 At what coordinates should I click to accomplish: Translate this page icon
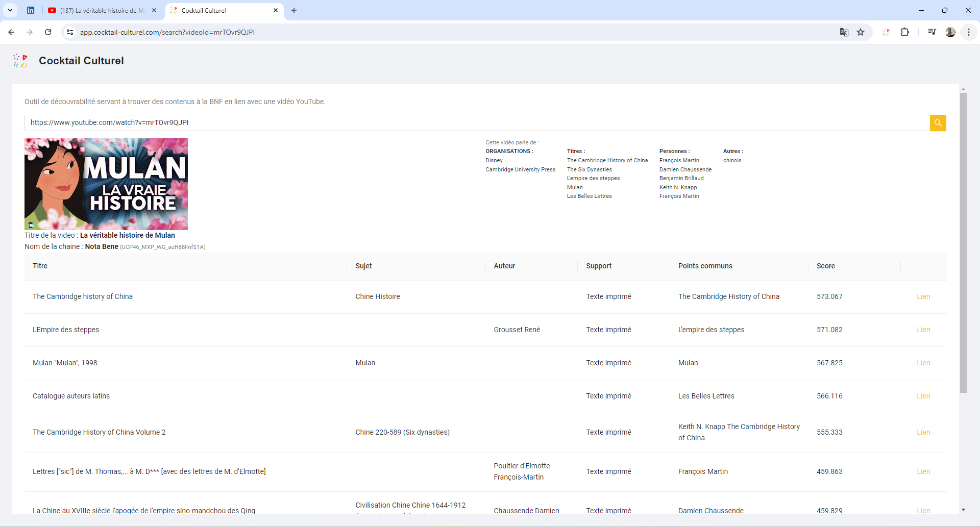coord(844,32)
